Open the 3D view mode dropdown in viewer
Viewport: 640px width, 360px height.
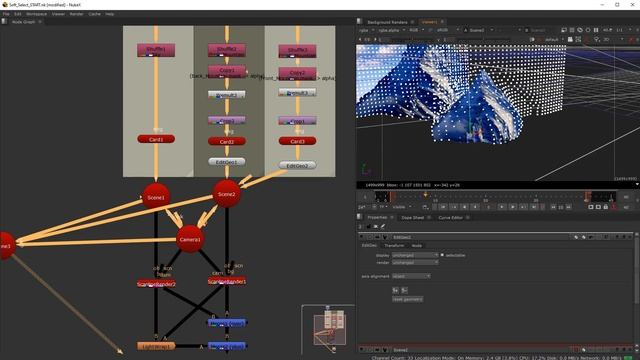(x=612, y=40)
